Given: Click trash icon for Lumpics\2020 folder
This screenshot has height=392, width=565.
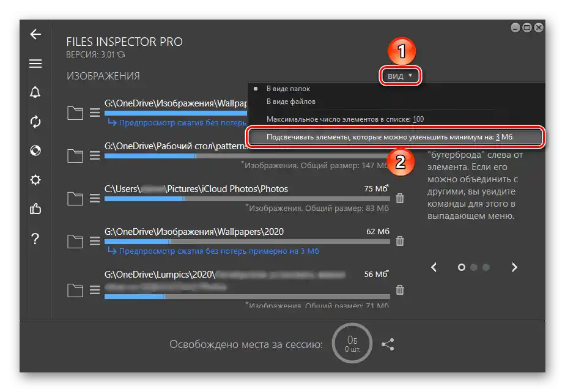Looking at the screenshot, I should point(400,290).
